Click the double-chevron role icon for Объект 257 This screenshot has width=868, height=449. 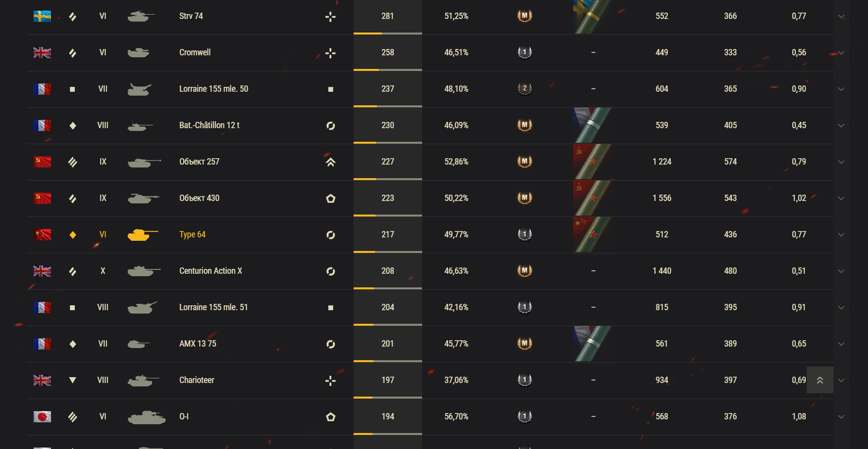(331, 162)
